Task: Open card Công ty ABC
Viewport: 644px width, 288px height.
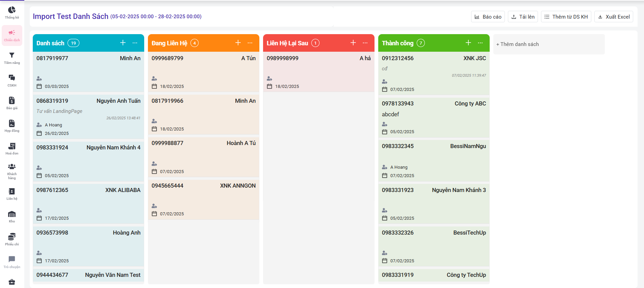Action: tap(434, 117)
